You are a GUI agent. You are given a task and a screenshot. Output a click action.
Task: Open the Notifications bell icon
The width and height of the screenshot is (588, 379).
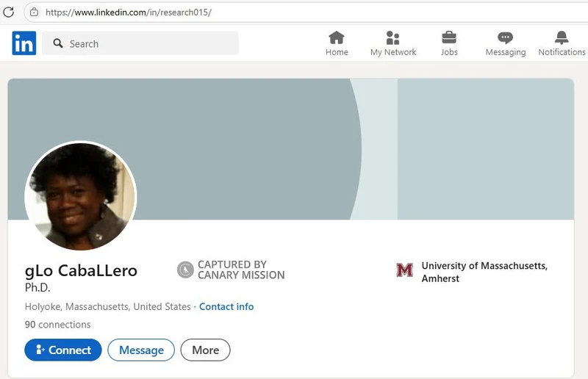click(562, 38)
